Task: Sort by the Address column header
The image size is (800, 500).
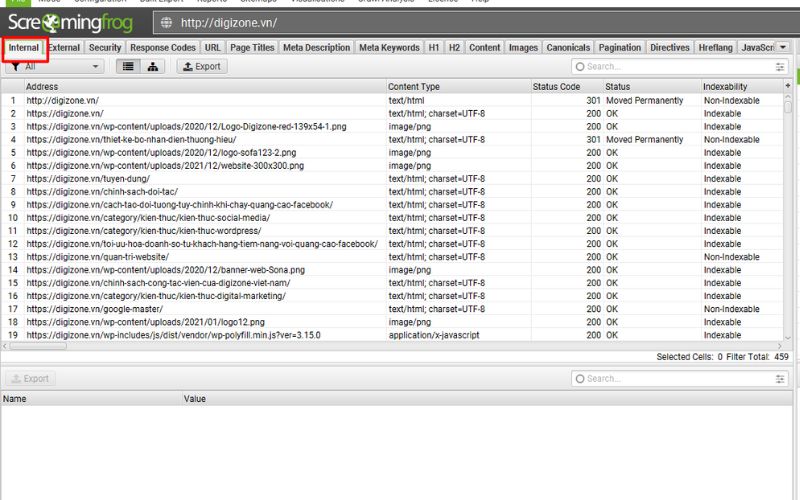Action: click(205, 86)
